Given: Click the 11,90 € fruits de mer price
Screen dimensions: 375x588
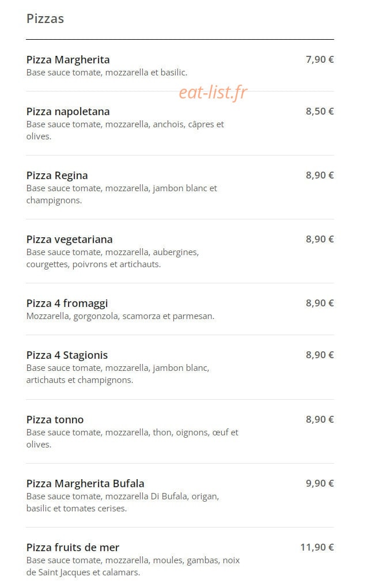Looking at the screenshot, I should [x=317, y=548].
